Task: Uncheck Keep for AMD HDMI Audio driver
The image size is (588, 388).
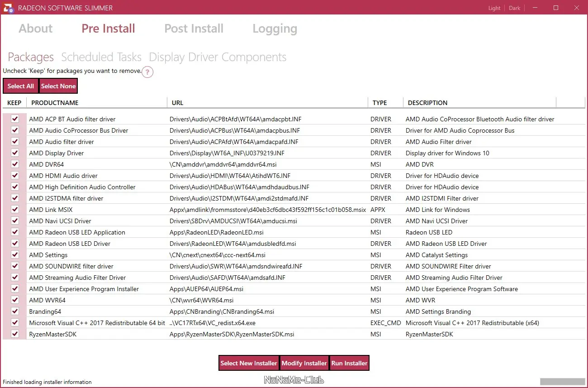Action: point(15,176)
